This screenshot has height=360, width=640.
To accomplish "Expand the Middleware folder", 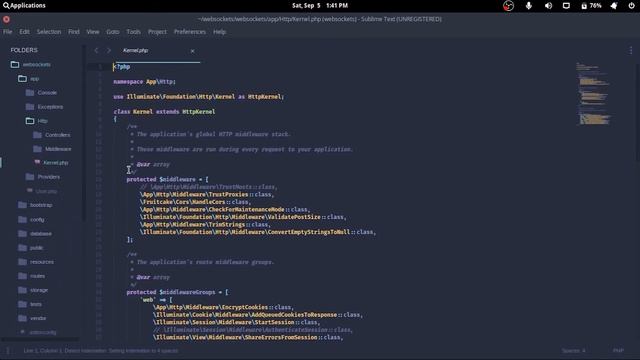I will tap(58, 149).
